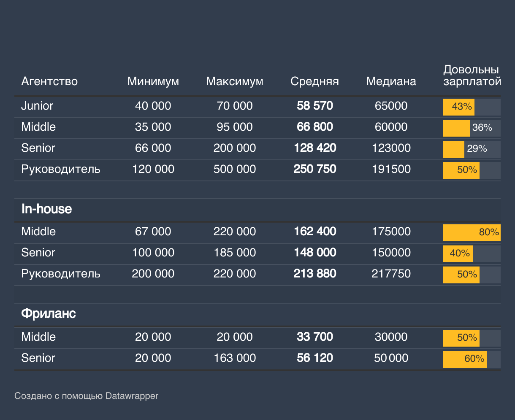Click the 80% satisfaction bar
Screen dimensions: 515x420
472,233
